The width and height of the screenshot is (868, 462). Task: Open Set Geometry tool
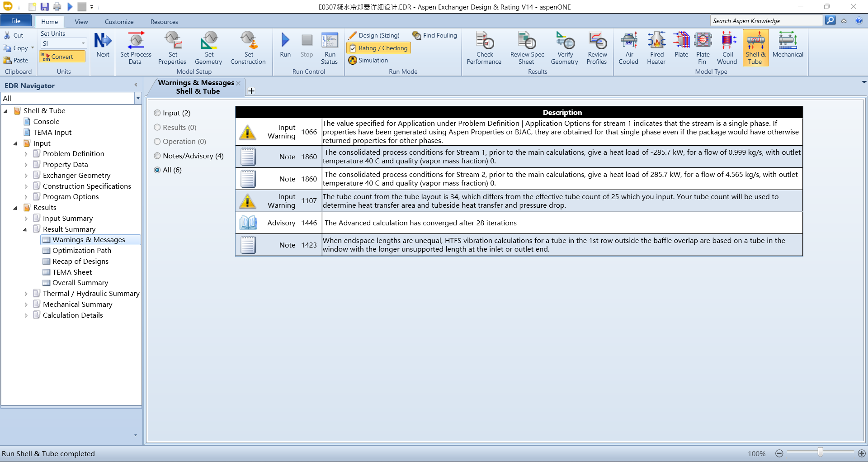pyautogui.click(x=208, y=48)
